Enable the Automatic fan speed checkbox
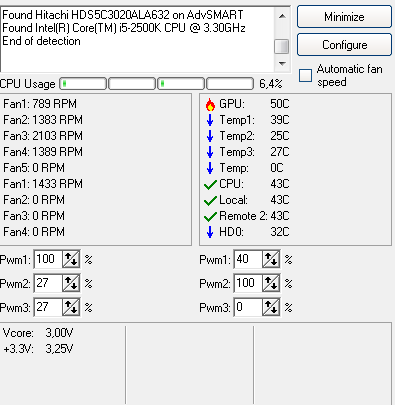Screen dimensions: 395x405 (x=305, y=75)
